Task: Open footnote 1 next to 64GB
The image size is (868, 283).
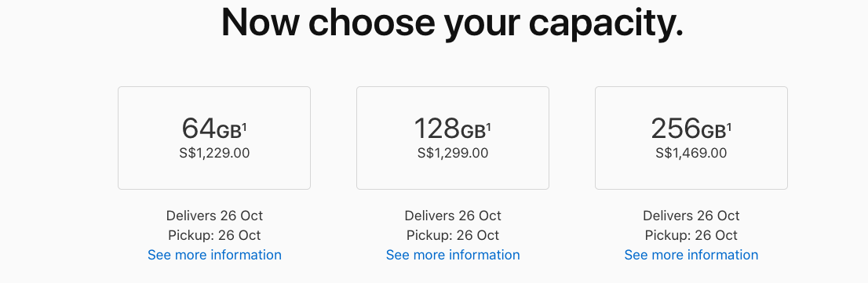Action: (244, 127)
